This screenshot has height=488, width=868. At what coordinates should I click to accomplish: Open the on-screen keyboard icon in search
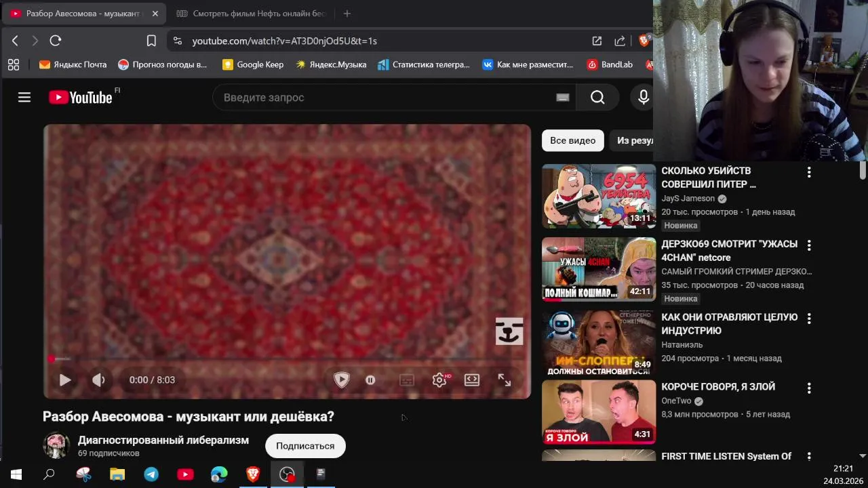pyautogui.click(x=562, y=98)
